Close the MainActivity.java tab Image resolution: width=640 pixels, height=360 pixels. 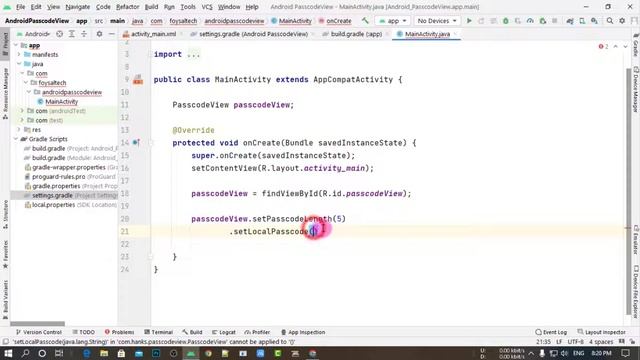[x=456, y=34]
